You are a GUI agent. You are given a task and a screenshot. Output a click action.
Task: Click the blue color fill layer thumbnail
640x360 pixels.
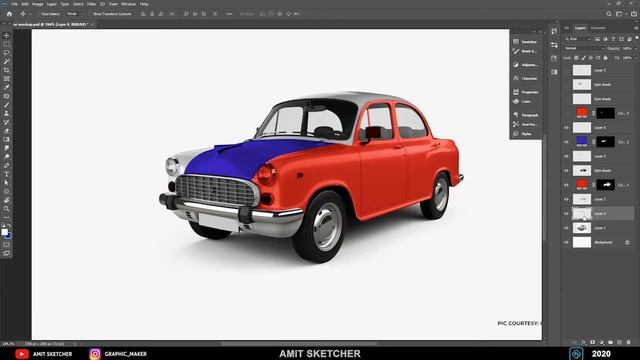coord(582,142)
